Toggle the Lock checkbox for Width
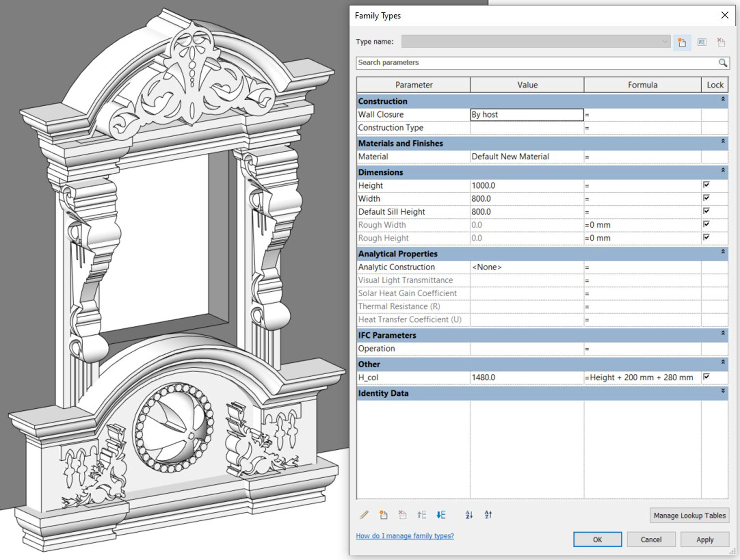Viewport: 740px width, 560px height. 706,198
